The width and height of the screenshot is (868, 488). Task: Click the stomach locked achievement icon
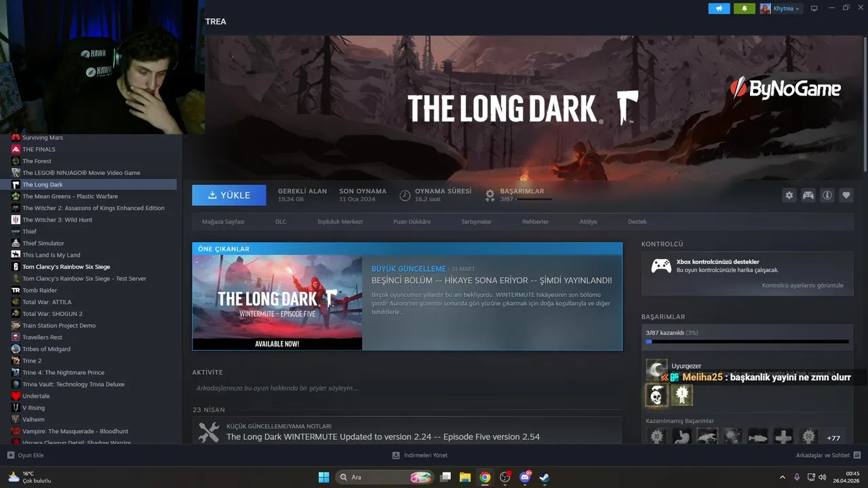click(682, 437)
